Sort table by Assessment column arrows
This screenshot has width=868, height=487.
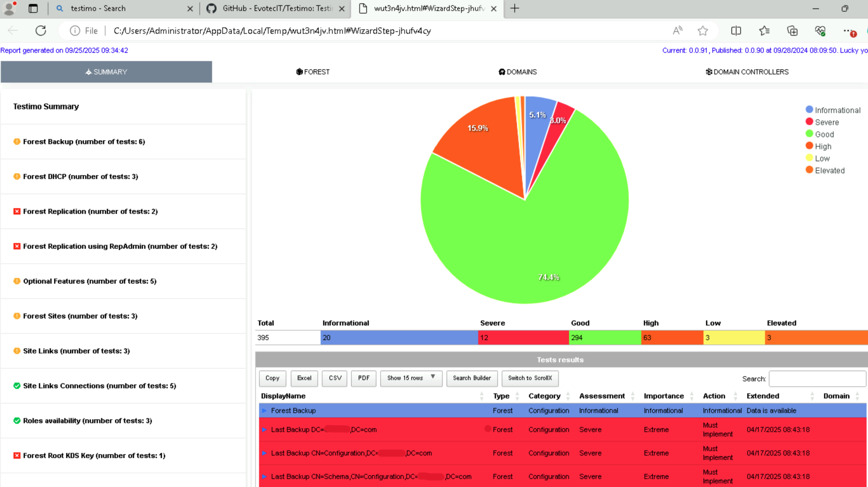pos(632,396)
